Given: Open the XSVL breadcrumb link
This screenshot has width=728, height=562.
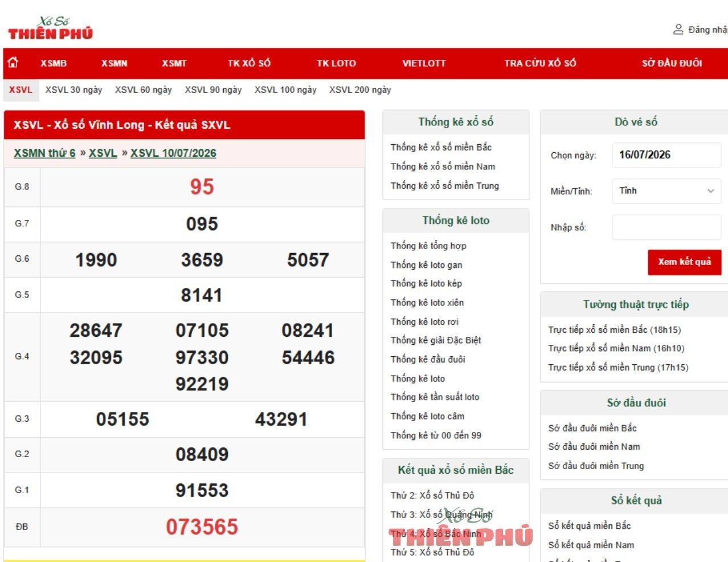Looking at the screenshot, I should click(x=103, y=153).
